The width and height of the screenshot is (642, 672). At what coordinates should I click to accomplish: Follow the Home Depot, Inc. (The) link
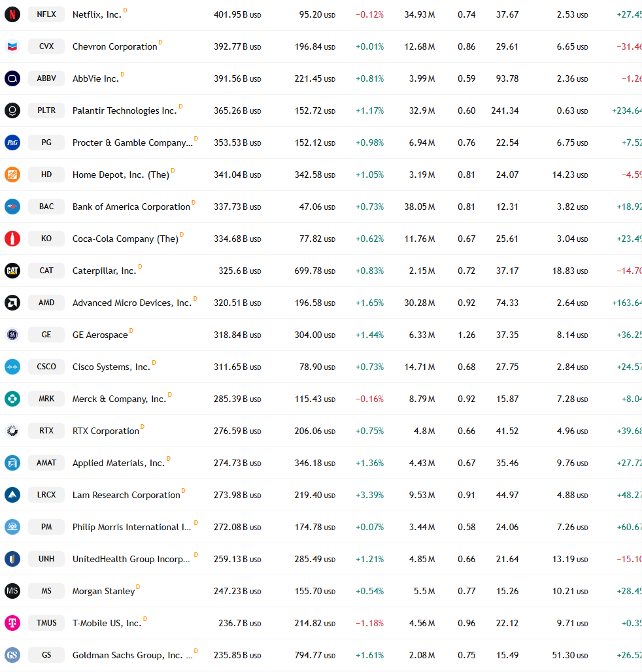121,175
